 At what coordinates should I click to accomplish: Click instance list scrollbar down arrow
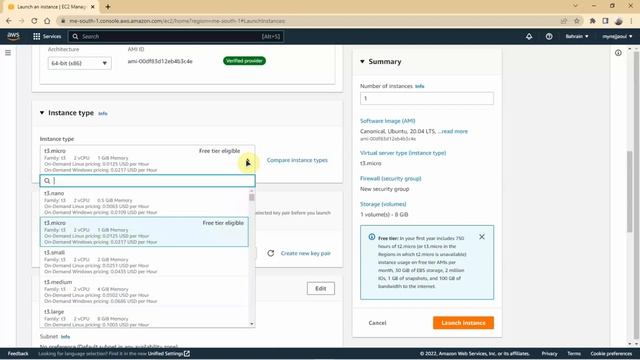click(x=251, y=324)
